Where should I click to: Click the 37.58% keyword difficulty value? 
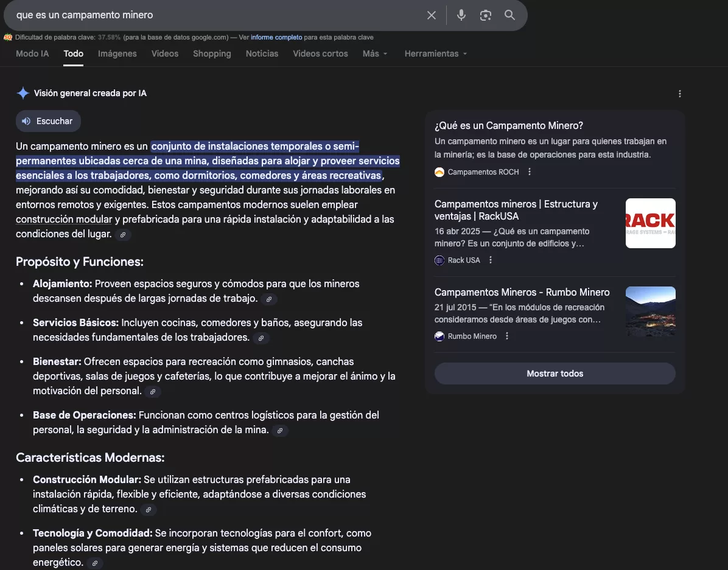tap(109, 37)
